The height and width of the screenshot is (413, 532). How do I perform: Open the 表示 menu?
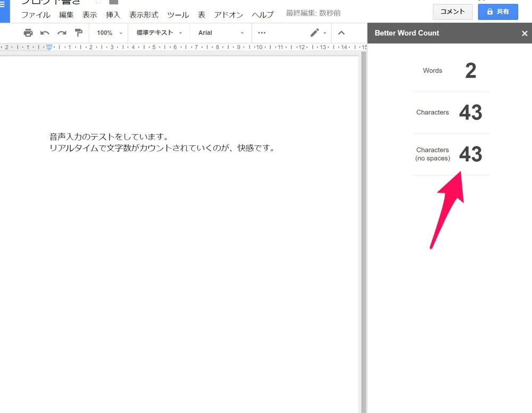coord(89,15)
